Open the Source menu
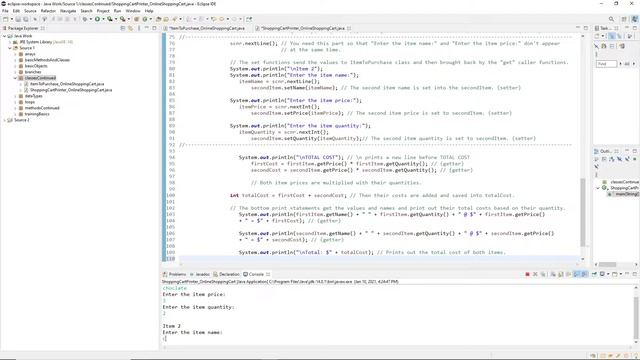This screenshot has width=640, height=360. pos(30,11)
